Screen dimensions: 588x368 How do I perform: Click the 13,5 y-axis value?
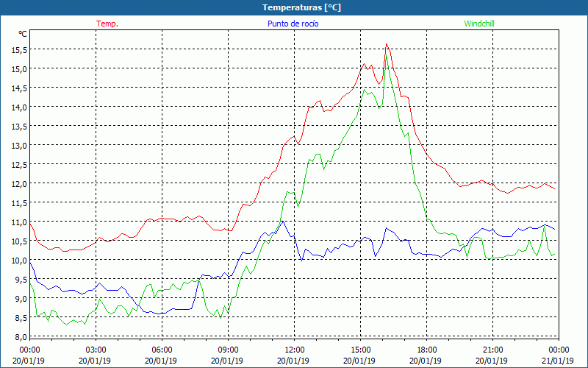pyautogui.click(x=19, y=126)
